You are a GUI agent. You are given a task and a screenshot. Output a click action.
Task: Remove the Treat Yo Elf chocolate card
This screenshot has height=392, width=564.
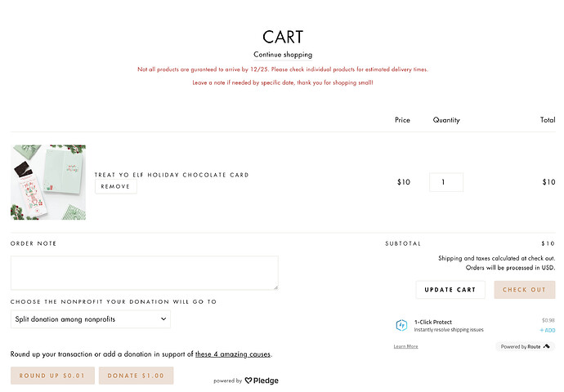point(115,187)
